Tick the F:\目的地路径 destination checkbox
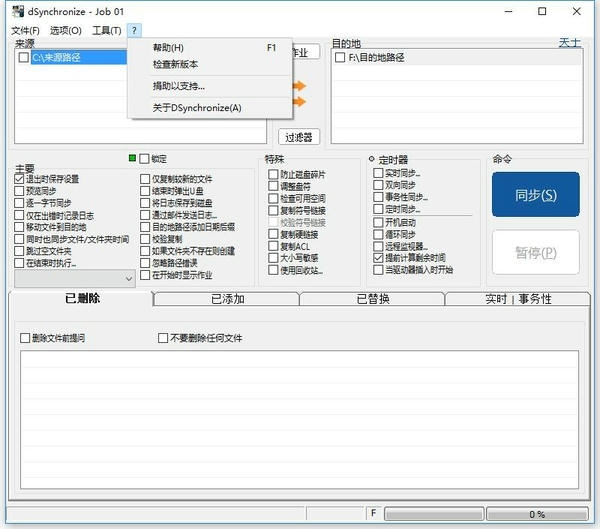Screen dimensions: 600x529 coord(340,57)
